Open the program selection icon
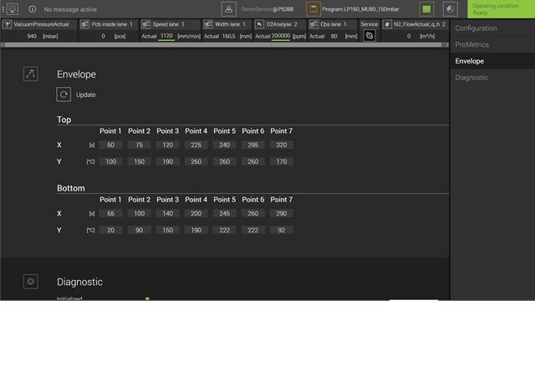535x392 pixels. (x=313, y=9)
